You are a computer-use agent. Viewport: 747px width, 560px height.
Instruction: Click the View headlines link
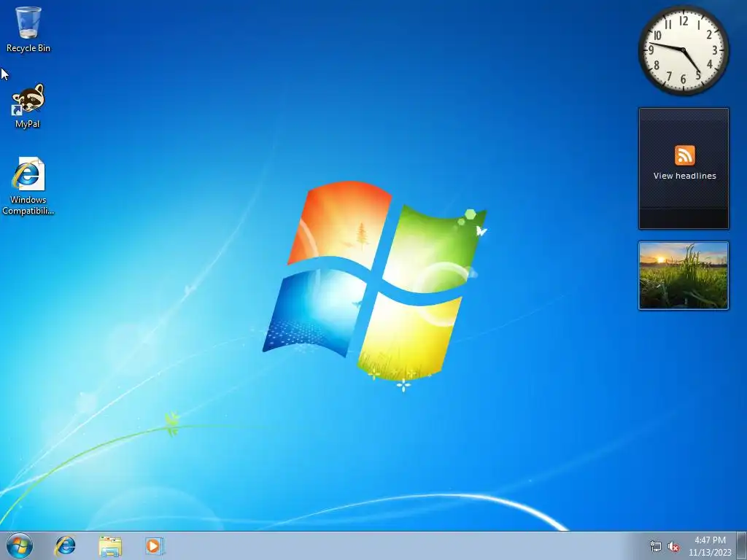(684, 176)
